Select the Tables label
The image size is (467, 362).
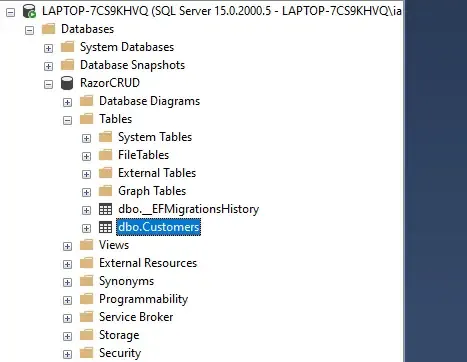pos(116,119)
